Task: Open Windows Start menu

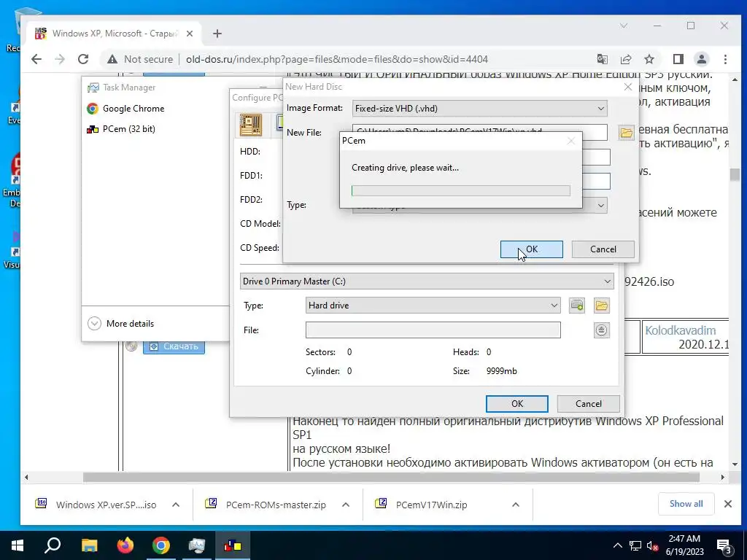Action: tap(18, 545)
